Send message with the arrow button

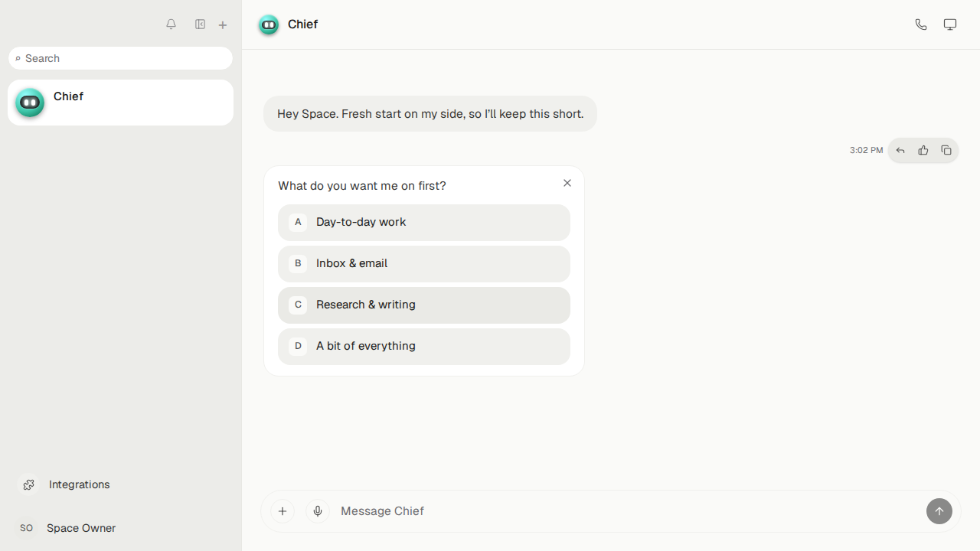pyautogui.click(x=939, y=511)
